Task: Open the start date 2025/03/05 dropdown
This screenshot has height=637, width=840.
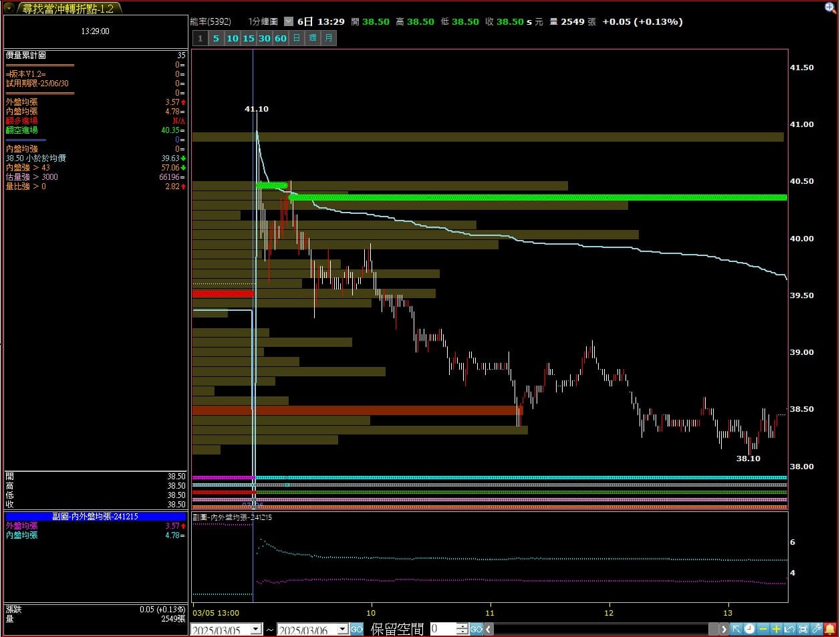Action: click(x=255, y=629)
